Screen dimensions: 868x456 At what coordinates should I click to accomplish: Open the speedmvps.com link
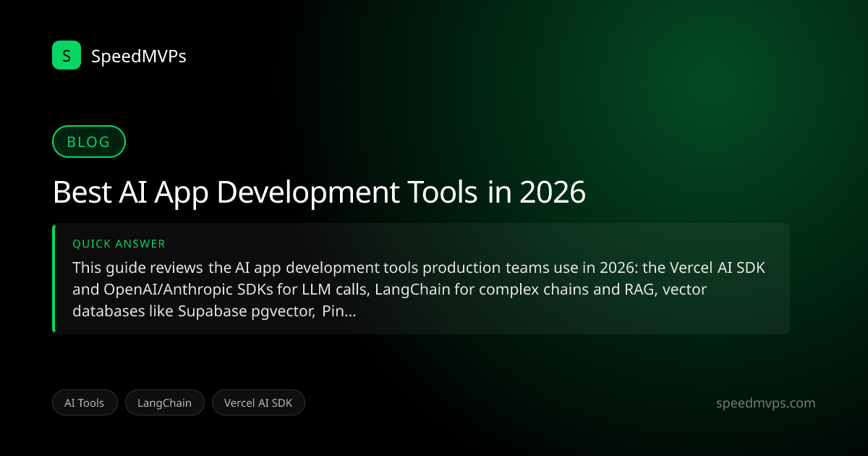point(765,403)
